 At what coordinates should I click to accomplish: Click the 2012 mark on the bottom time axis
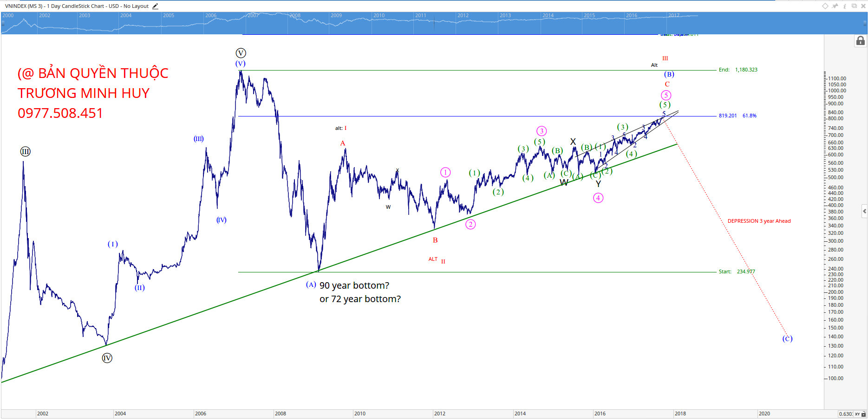tap(439, 414)
